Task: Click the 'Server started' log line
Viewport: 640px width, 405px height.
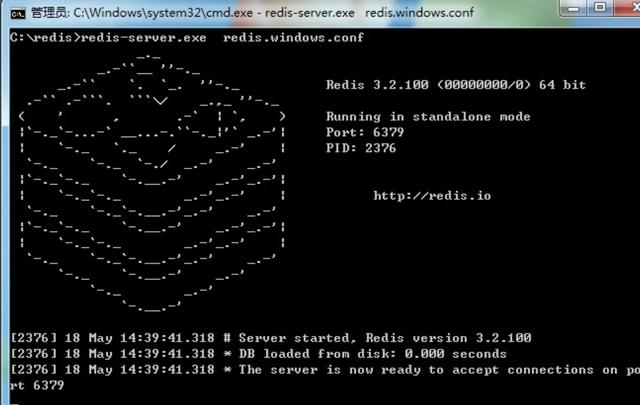Action: pyautogui.click(x=271, y=338)
